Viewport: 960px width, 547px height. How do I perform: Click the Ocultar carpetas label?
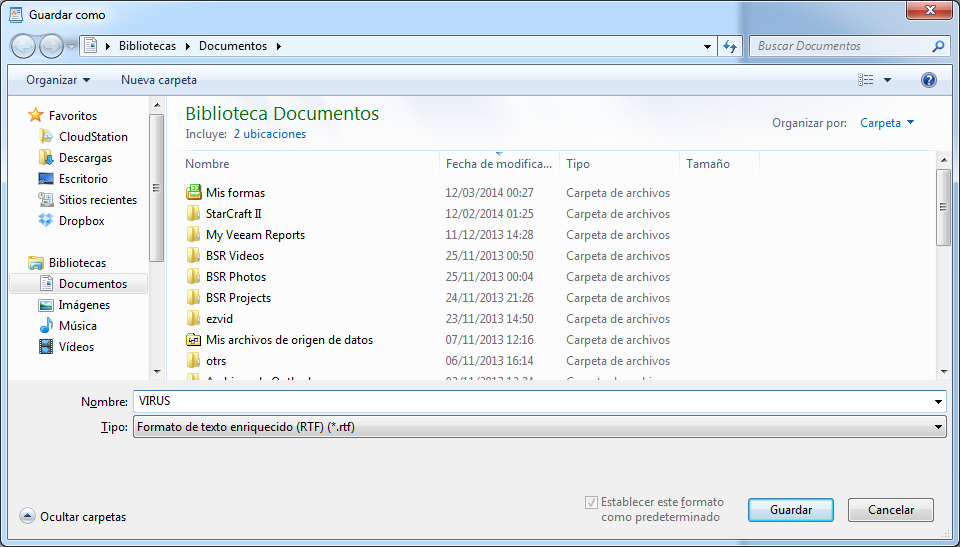tap(83, 516)
